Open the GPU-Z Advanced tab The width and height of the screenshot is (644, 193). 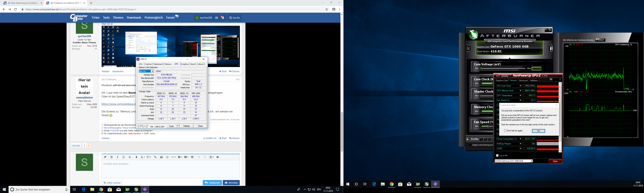[x=523, y=80]
